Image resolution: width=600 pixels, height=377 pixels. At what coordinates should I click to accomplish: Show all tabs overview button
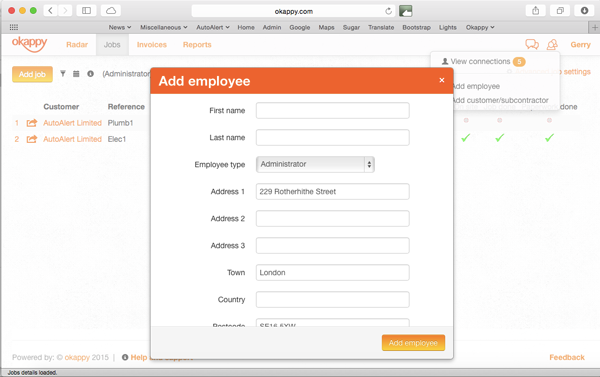(560, 10)
